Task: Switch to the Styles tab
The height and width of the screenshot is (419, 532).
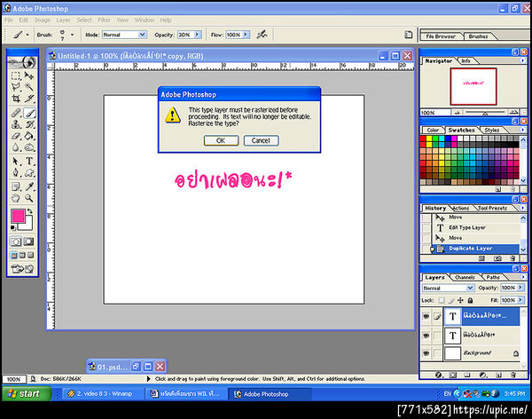Action: (491, 130)
